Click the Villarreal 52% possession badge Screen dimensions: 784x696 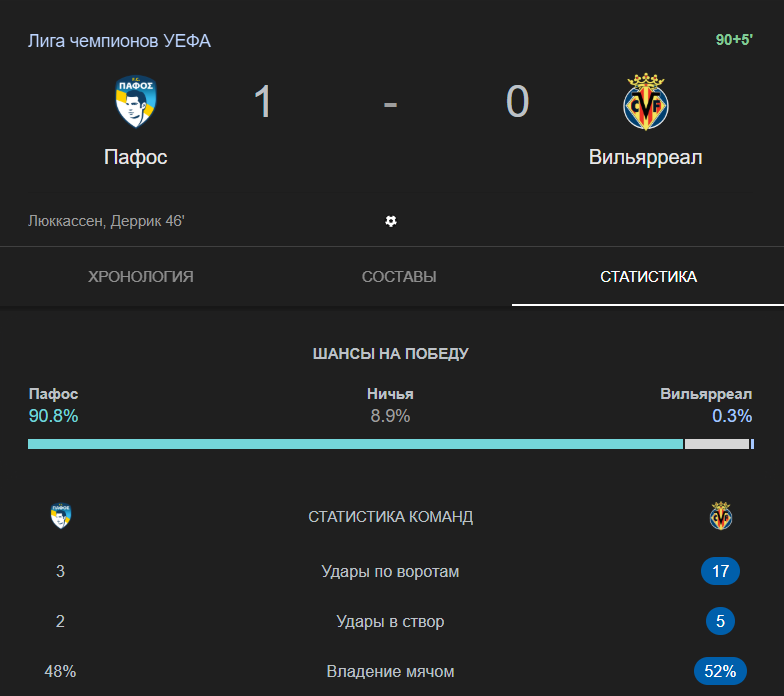tap(720, 671)
